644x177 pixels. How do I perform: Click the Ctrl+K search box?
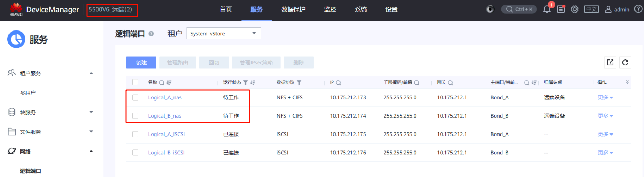click(519, 9)
